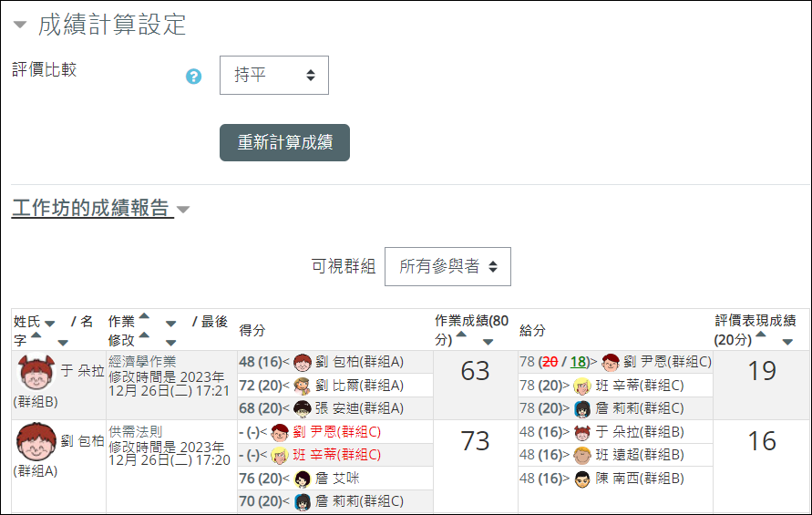The height and width of the screenshot is (515, 812).
Task: Click 于 朵拉(群組B) avatar in 給分 column
Action: (582, 433)
